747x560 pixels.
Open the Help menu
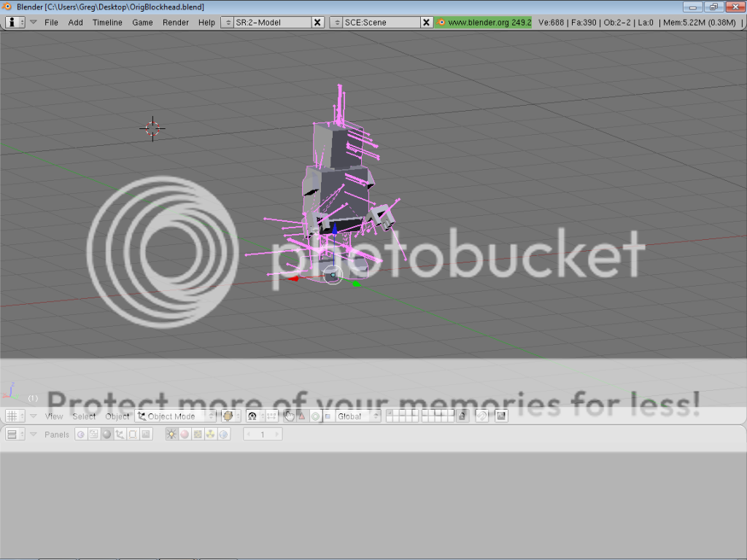click(x=206, y=23)
